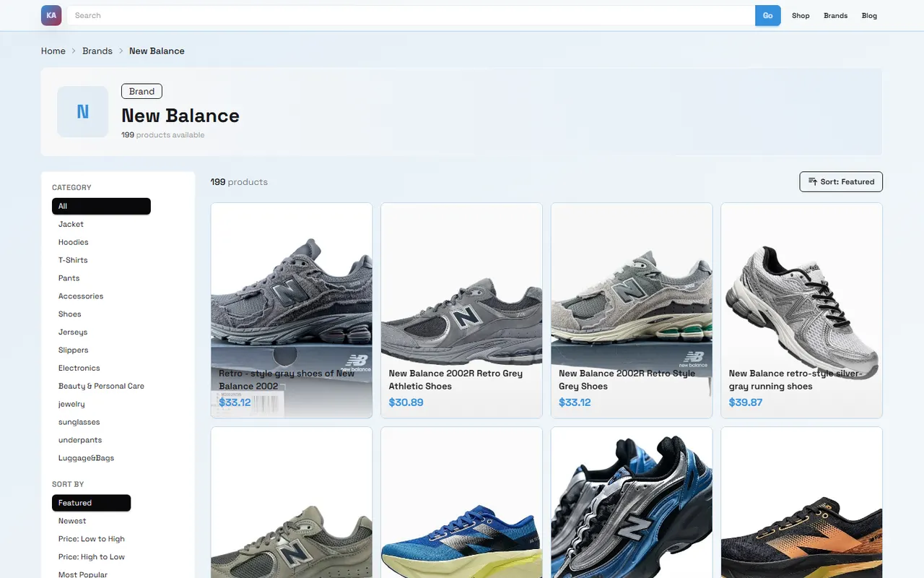Filter by jewelry category
The width and height of the screenshot is (924, 578).
click(x=71, y=405)
